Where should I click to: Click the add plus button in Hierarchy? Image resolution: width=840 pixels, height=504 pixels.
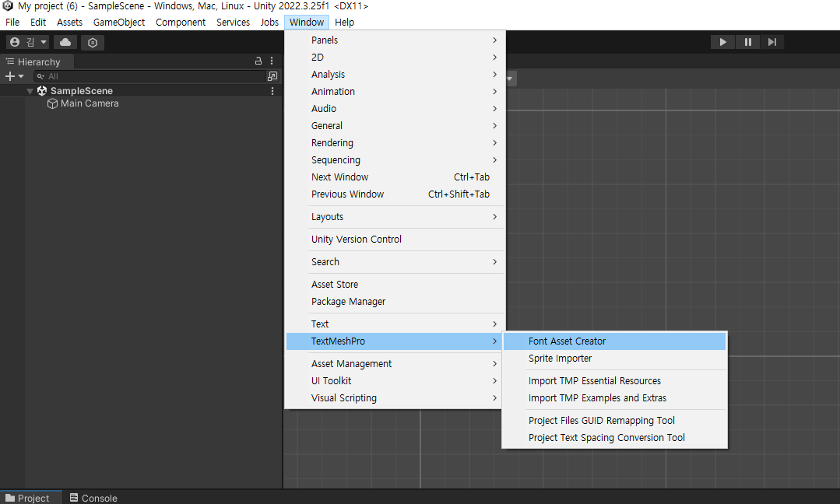click(x=9, y=76)
